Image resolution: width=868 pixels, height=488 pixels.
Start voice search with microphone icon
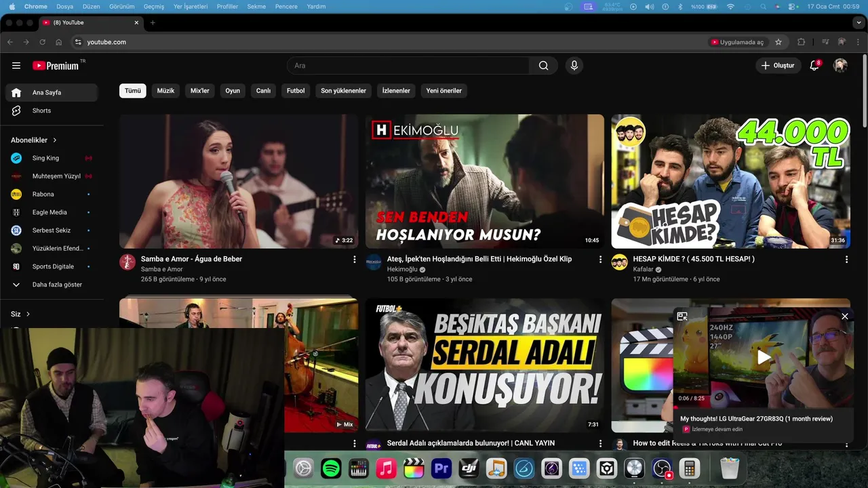pyautogui.click(x=574, y=66)
